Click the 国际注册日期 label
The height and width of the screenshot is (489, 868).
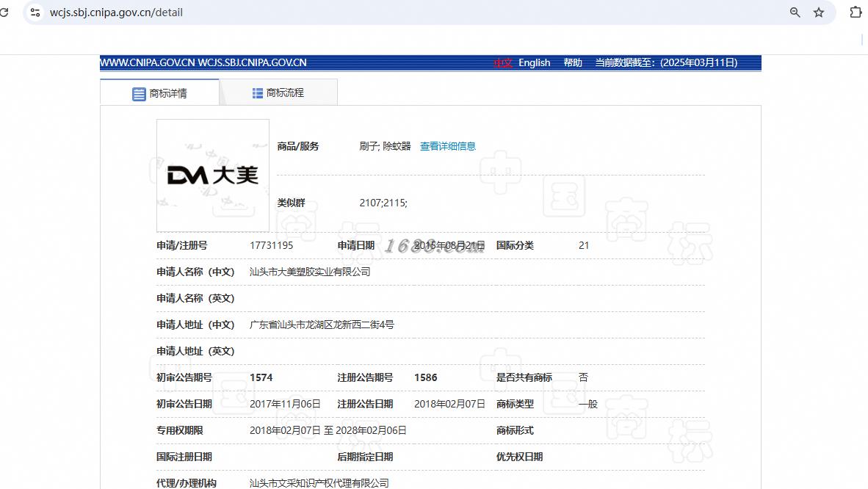coord(184,457)
